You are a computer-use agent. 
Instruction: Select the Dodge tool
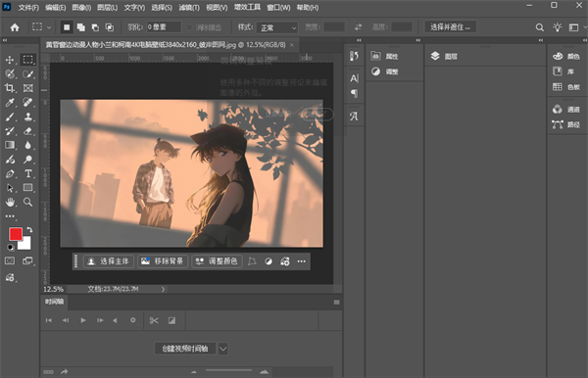pyautogui.click(x=28, y=160)
